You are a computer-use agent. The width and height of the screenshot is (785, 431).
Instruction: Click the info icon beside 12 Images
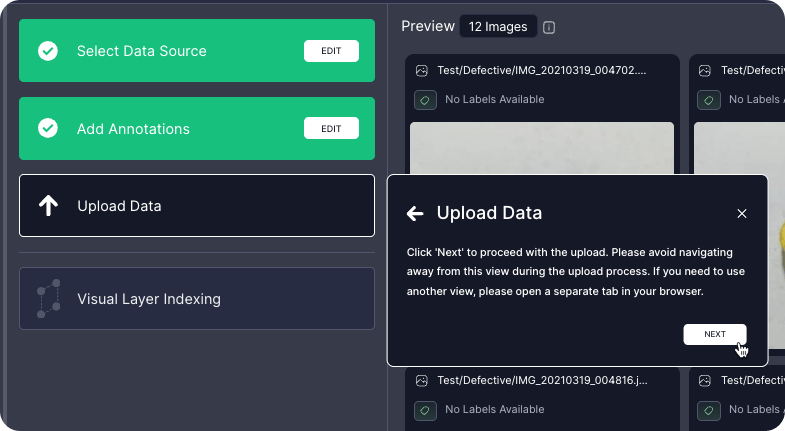click(549, 28)
